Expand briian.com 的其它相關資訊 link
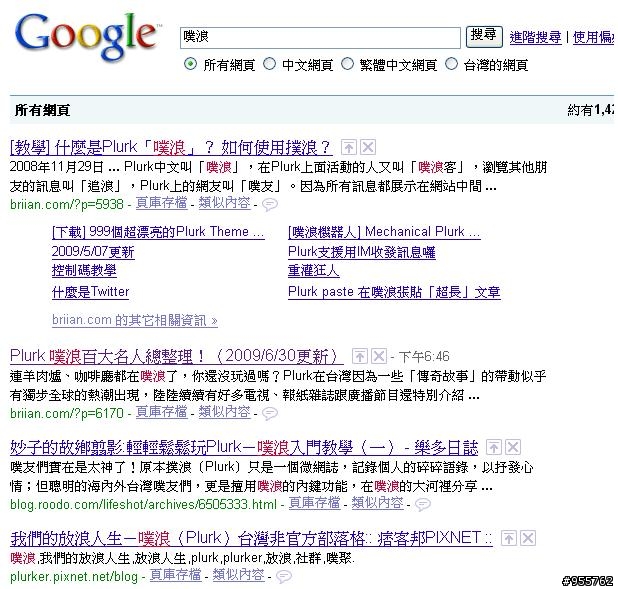Image resolution: width=618 pixels, height=589 pixels. (135, 320)
